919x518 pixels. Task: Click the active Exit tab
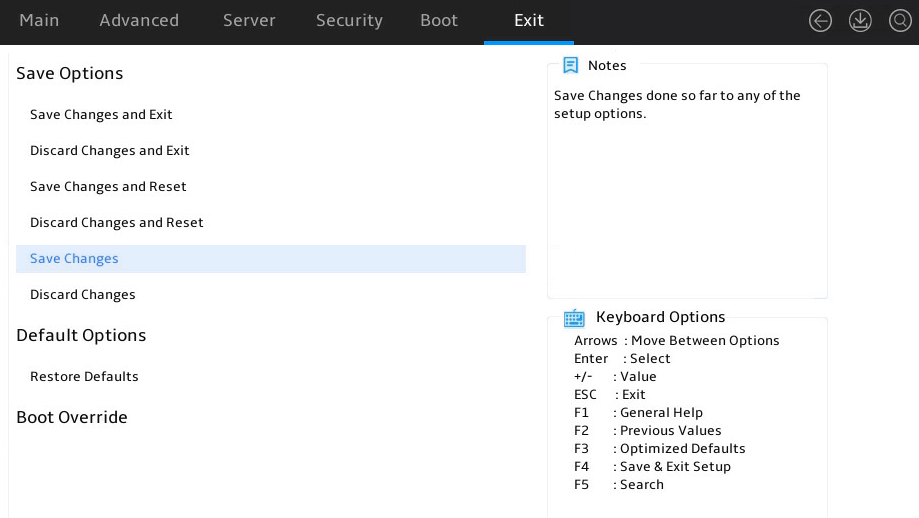[529, 21]
